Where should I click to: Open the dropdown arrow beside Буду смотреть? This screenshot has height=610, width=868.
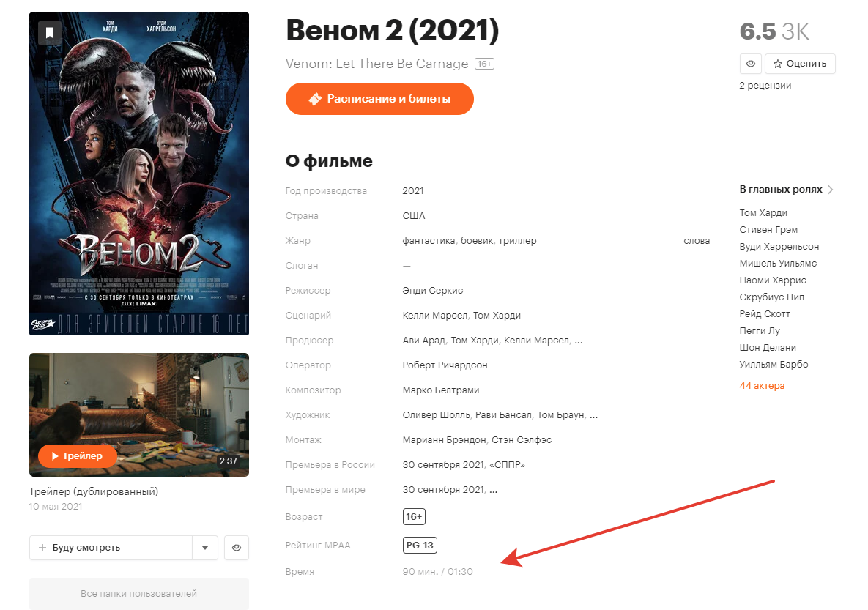[206, 547]
